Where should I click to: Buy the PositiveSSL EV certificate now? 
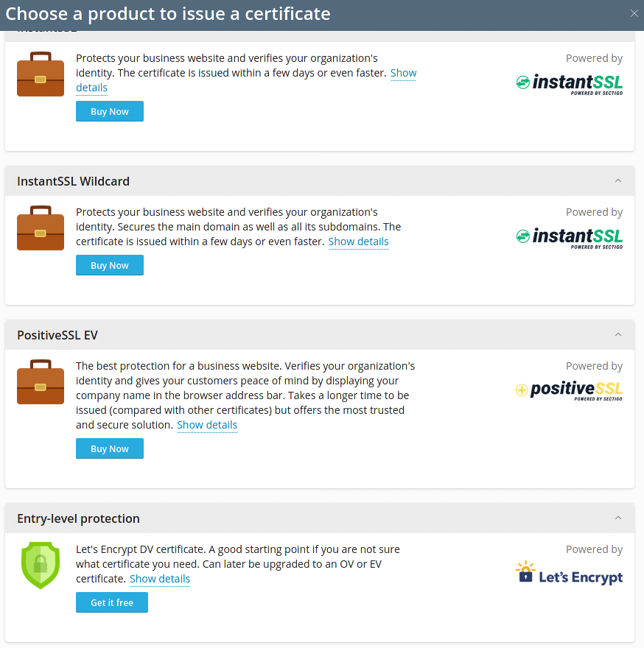tap(110, 448)
